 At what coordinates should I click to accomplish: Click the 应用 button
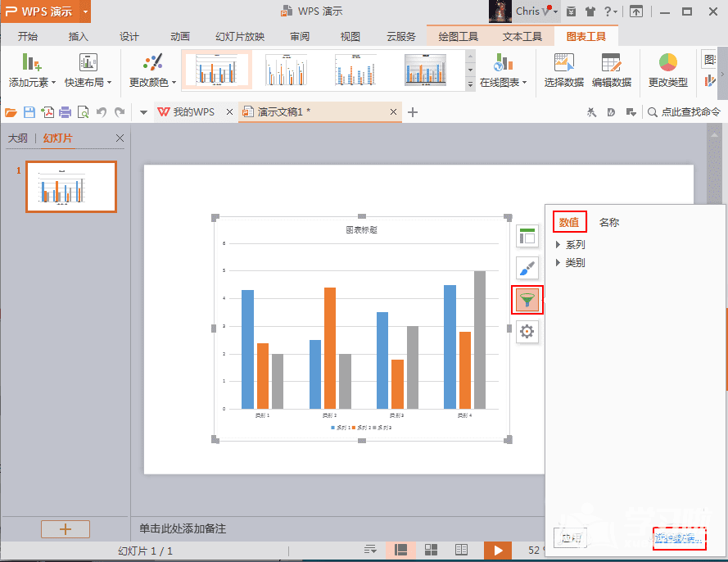tap(572, 537)
